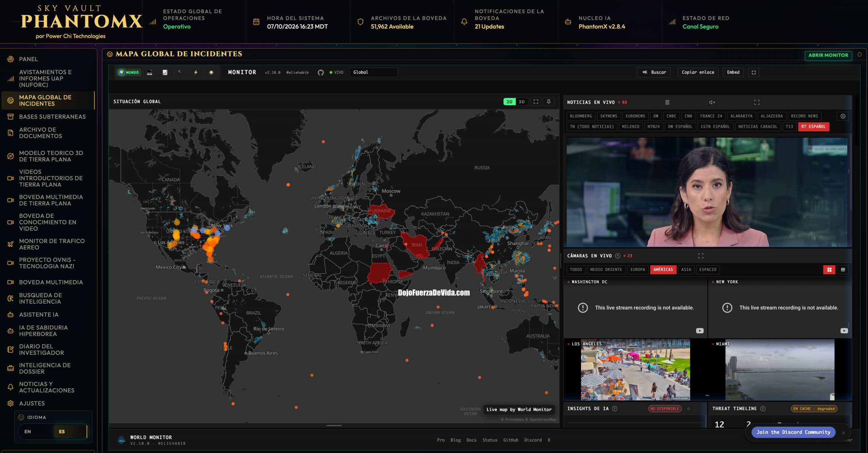Click the Inteligencia de Dossier briefcase icon
This screenshot has height=453, width=868.
[x=11, y=368]
